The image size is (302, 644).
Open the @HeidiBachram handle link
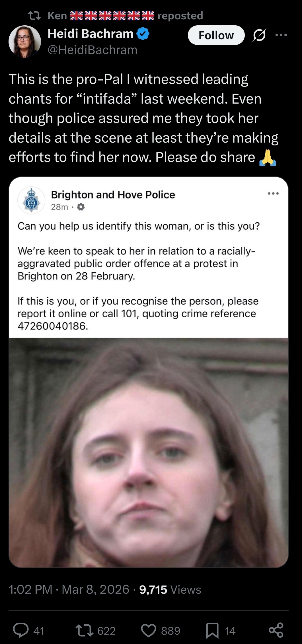(x=93, y=50)
